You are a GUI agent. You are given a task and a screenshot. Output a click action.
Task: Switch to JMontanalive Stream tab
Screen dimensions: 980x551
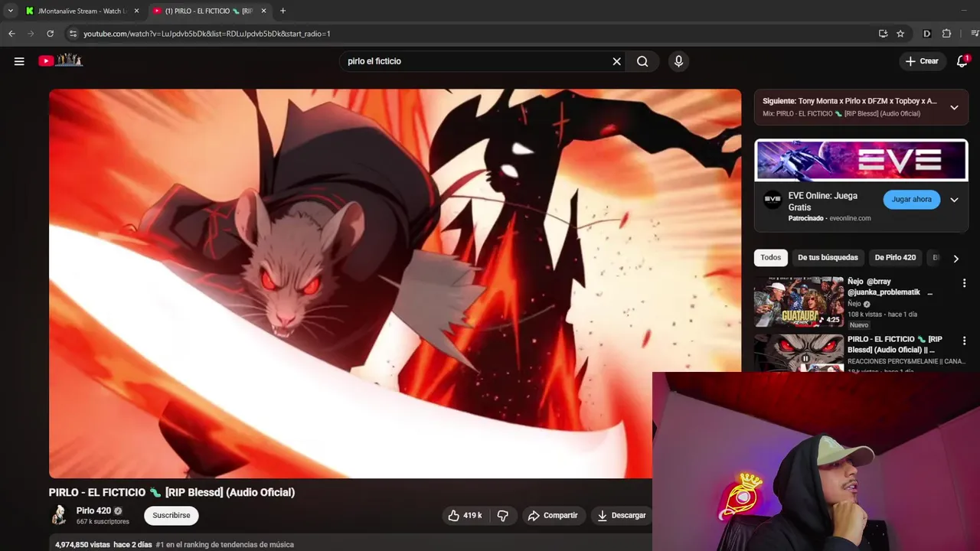82,11
